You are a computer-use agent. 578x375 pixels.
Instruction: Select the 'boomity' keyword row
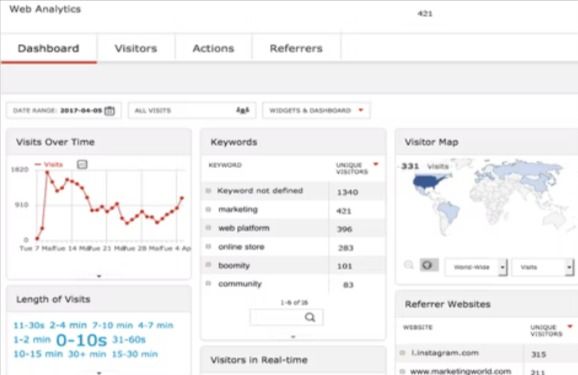(x=293, y=265)
